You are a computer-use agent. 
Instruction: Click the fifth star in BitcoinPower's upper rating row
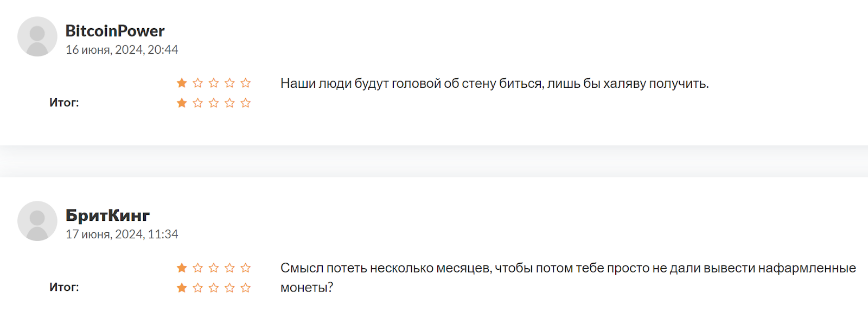click(246, 83)
